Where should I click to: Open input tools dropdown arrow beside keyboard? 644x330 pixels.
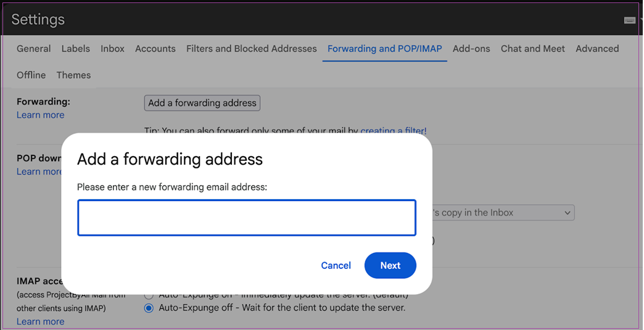click(641, 20)
